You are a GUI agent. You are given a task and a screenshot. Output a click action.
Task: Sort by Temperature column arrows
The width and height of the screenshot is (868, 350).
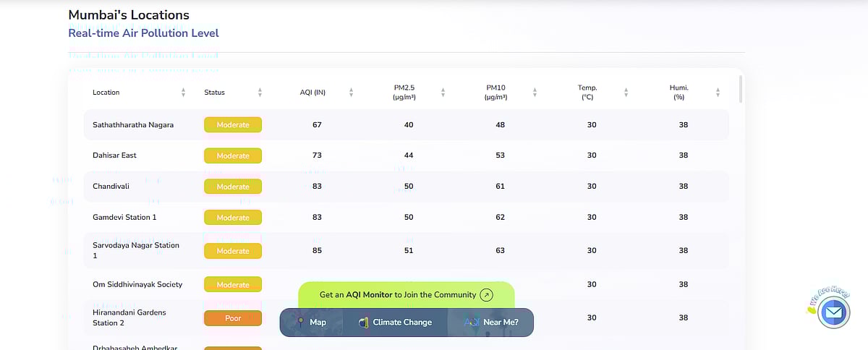point(626,93)
